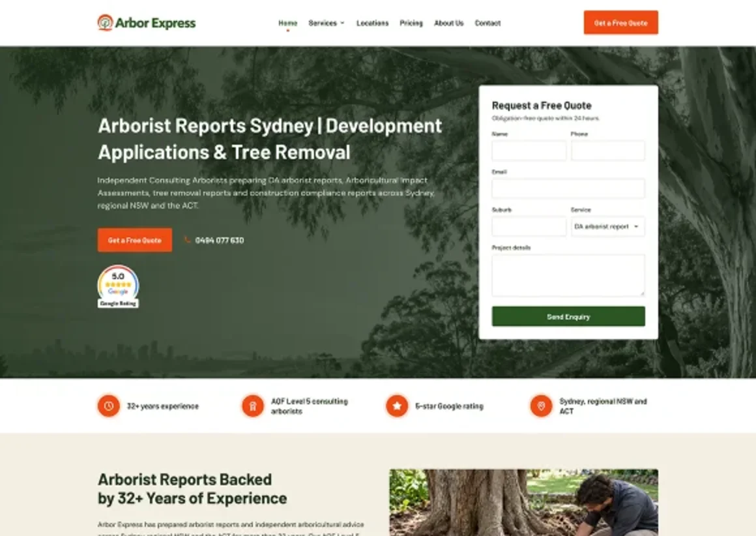
Task: Click the 5-star Google rating text
Action: tap(449, 406)
